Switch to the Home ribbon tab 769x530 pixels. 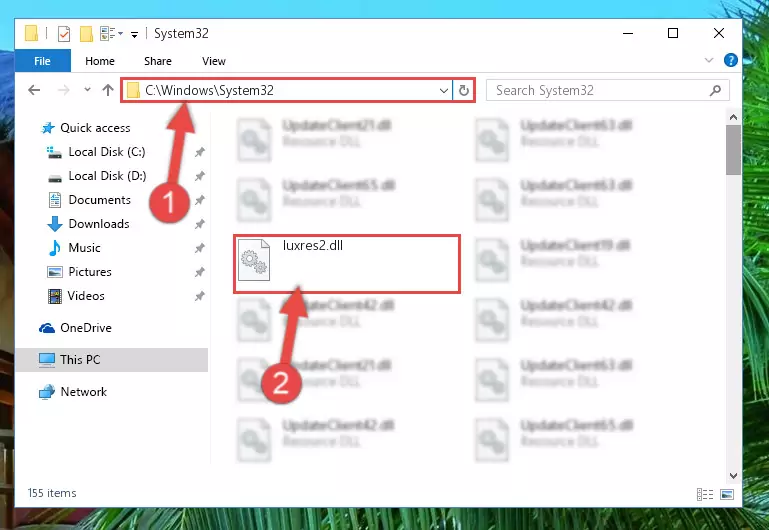point(100,61)
